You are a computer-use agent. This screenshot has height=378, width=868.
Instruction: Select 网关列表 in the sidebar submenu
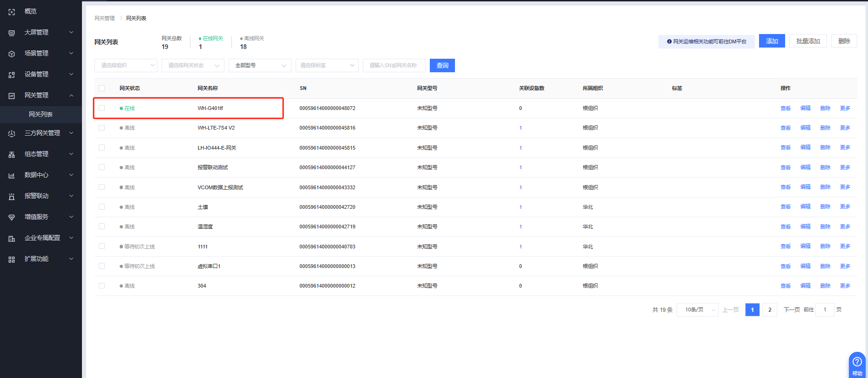pos(41,115)
